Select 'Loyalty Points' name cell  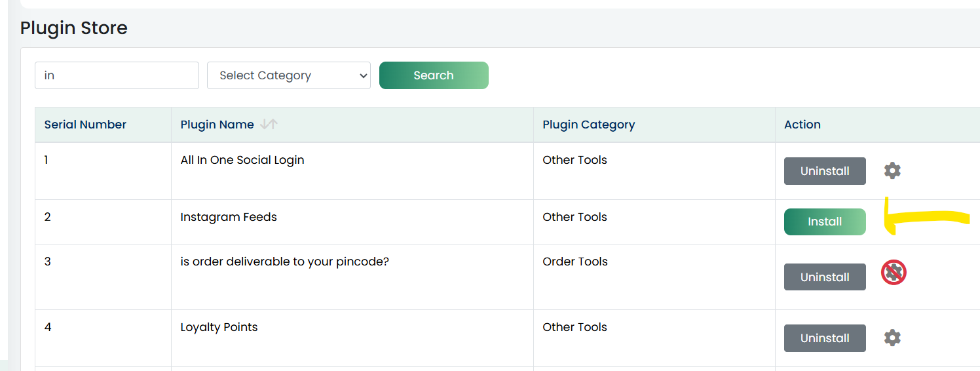(352, 338)
